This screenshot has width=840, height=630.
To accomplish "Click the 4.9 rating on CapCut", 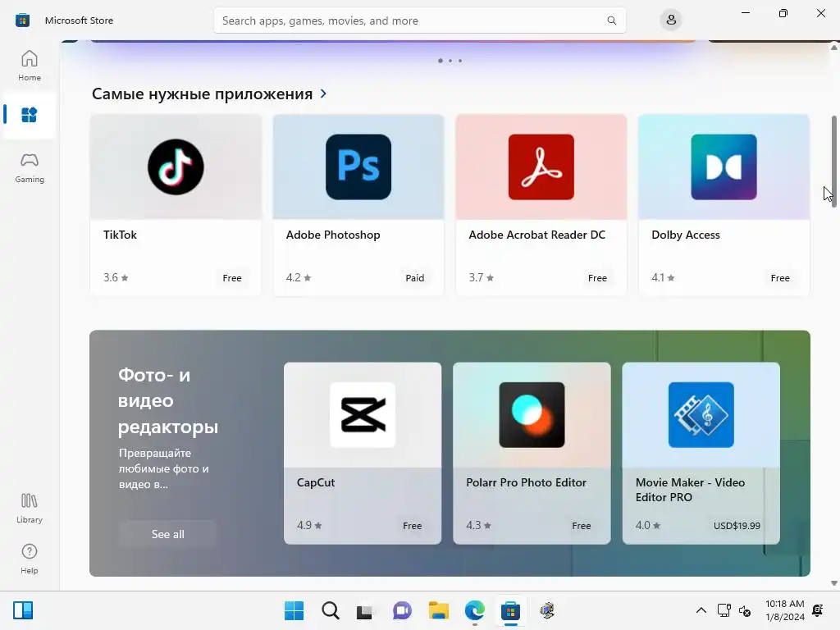I will 309,526.
